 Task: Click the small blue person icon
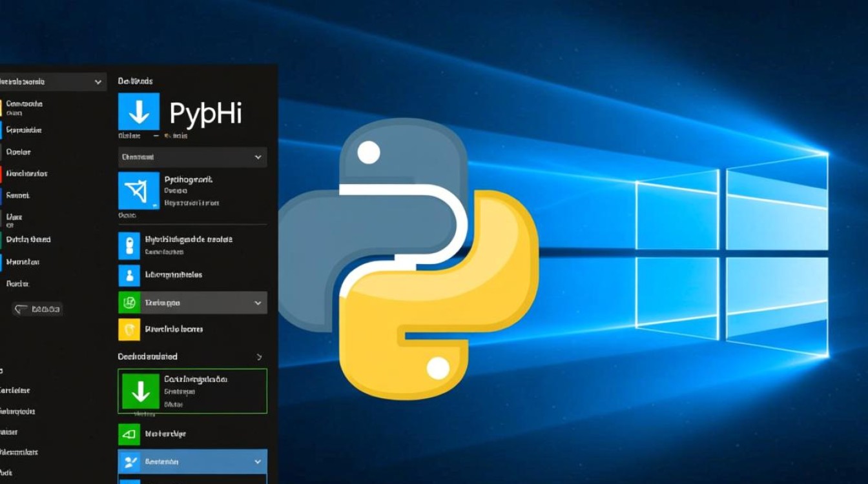point(129,276)
